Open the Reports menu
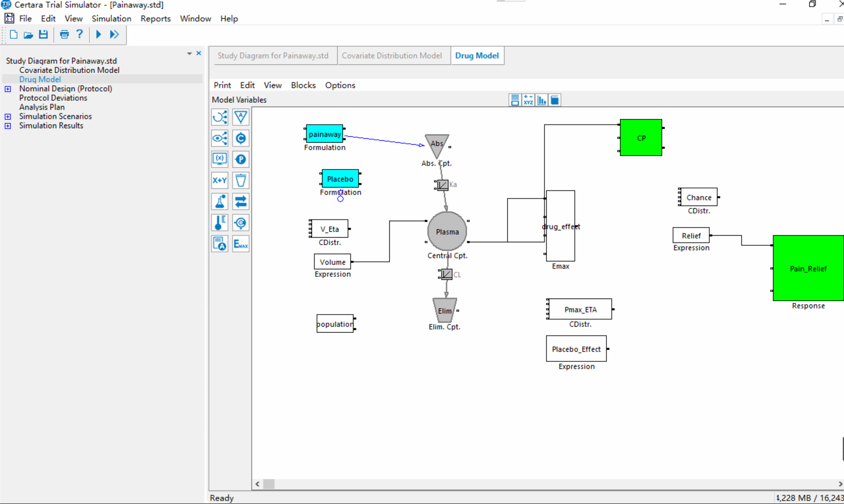 [156, 19]
